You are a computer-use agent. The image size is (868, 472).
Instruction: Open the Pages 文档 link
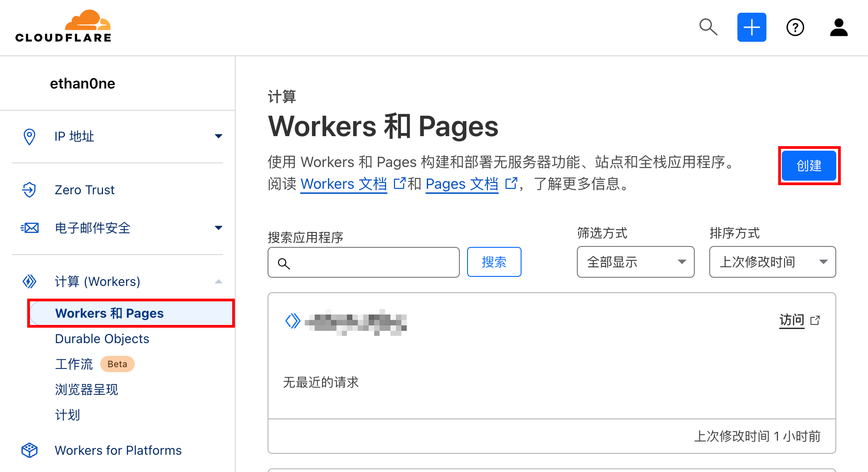tap(462, 184)
